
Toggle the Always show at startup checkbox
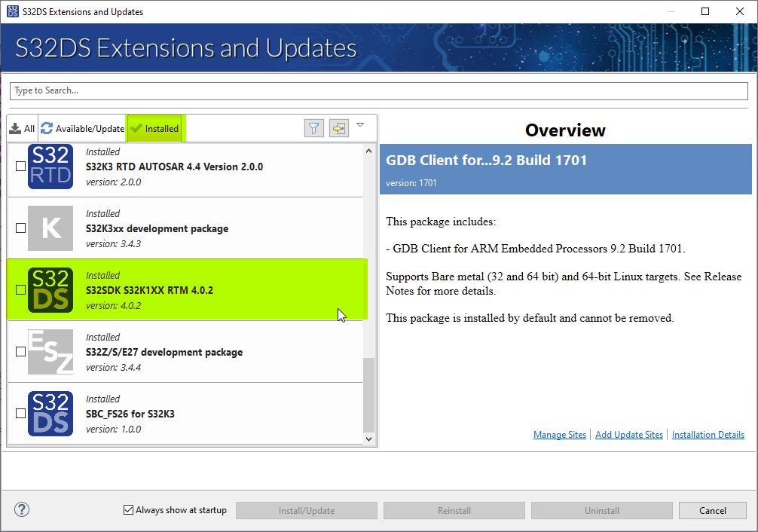pos(128,509)
